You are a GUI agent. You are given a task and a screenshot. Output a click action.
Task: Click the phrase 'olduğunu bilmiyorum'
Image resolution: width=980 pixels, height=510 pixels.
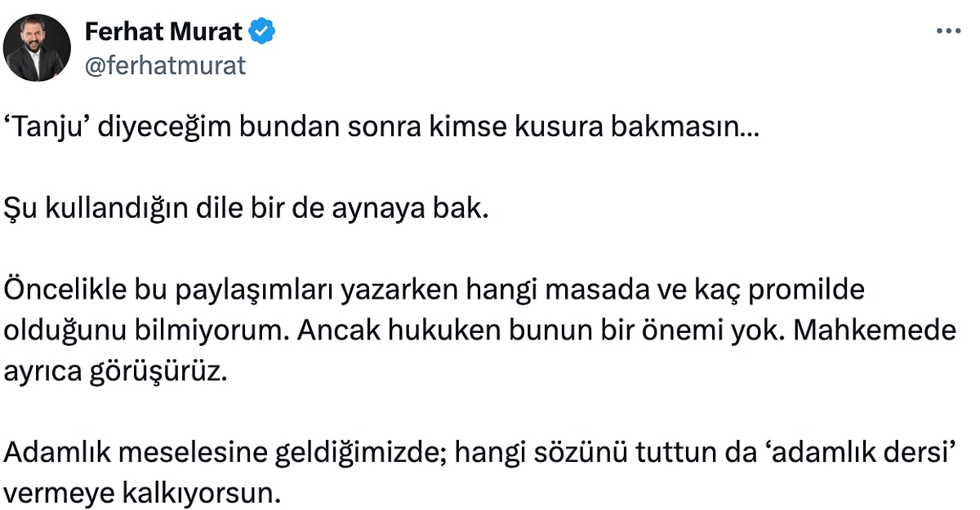tap(143, 330)
